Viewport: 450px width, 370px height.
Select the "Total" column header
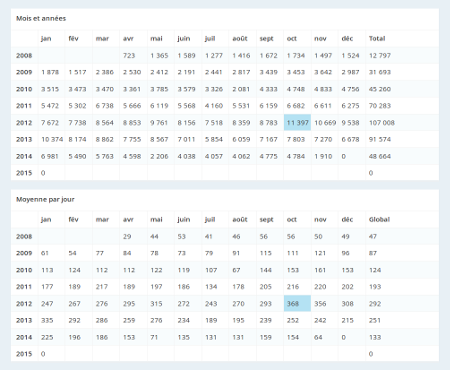(x=377, y=38)
